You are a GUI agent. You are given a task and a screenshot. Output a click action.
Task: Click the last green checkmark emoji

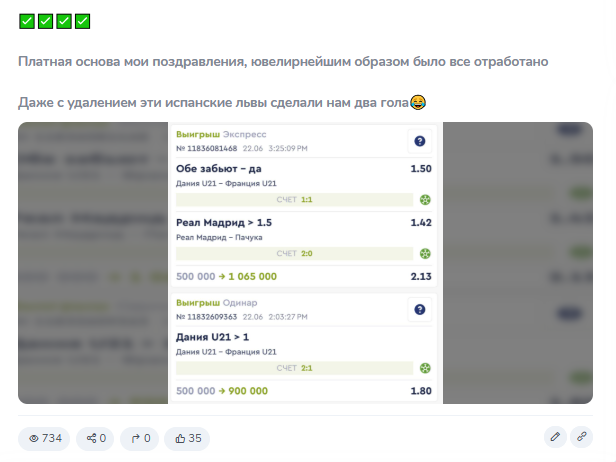pos(83,20)
